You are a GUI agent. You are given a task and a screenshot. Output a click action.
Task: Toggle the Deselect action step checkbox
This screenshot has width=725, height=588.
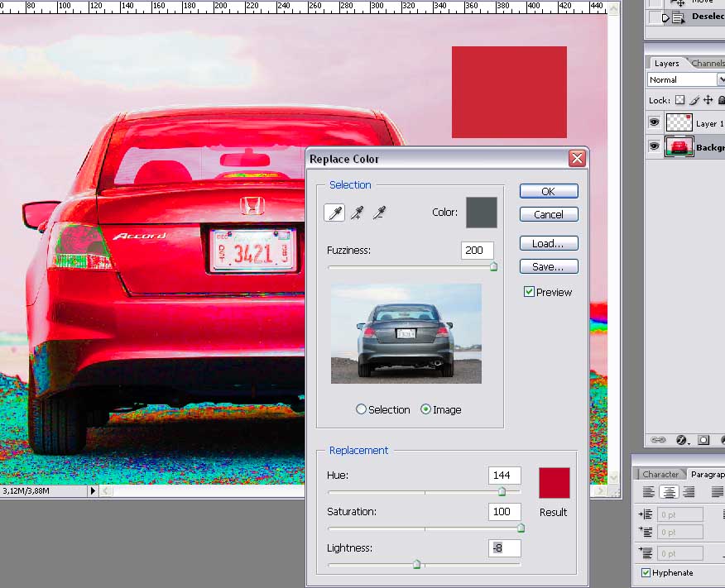pyautogui.click(x=655, y=17)
